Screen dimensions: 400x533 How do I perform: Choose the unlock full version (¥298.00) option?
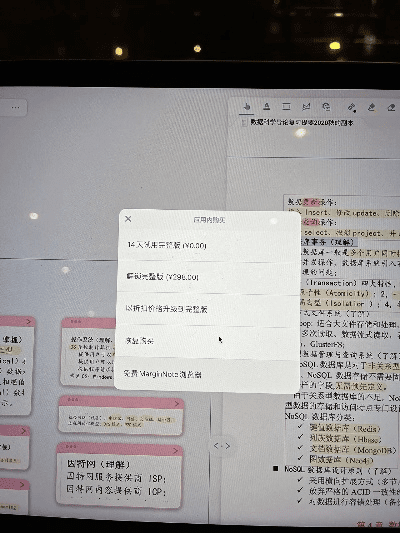[208, 277]
